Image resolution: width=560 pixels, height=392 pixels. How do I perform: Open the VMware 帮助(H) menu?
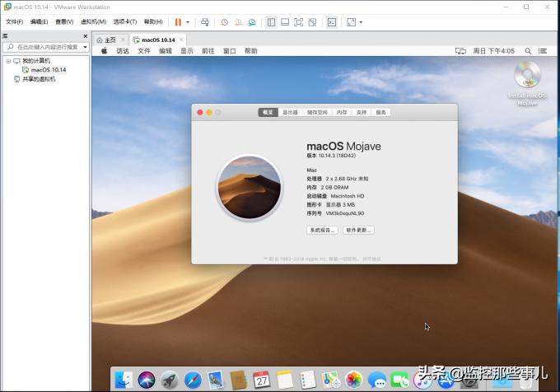pyautogui.click(x=153, y=21)
